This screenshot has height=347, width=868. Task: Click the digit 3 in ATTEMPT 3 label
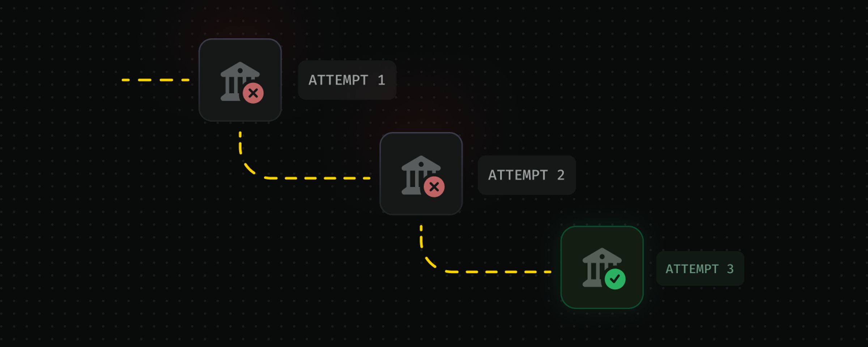pos(730,269)
